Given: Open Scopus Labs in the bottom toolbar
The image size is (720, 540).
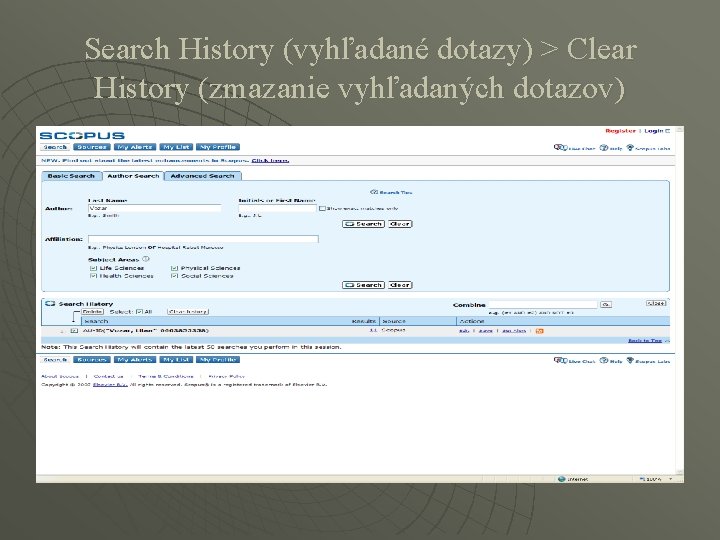Looking at the screenshot, I should (x=648, y=361).
